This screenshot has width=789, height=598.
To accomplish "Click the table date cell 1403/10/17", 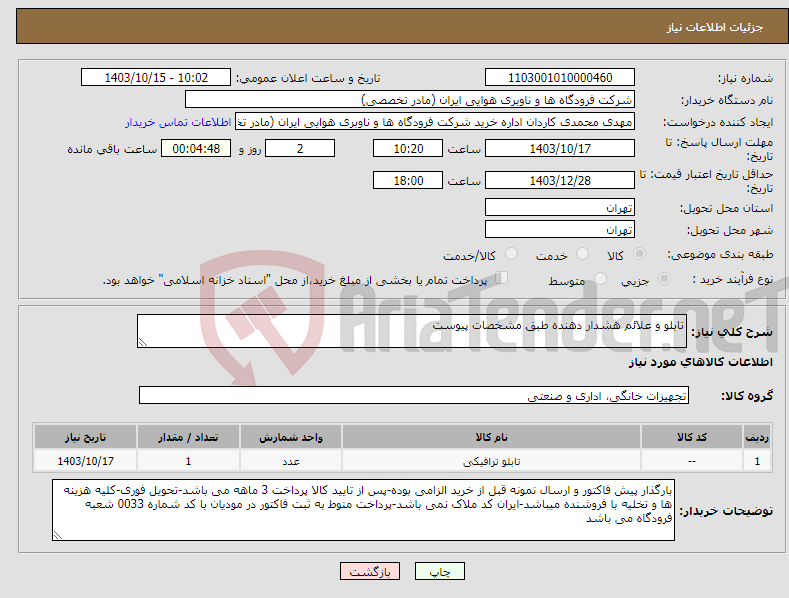I will click(86, 461).
